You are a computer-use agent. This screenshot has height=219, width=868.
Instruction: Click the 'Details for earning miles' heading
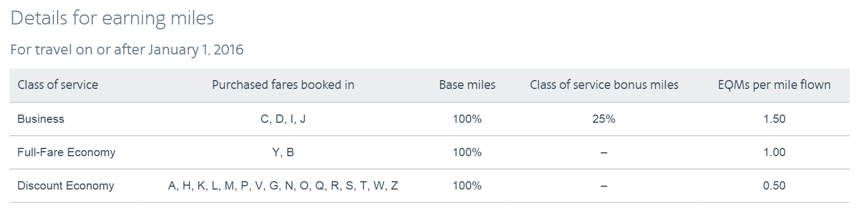112,18
